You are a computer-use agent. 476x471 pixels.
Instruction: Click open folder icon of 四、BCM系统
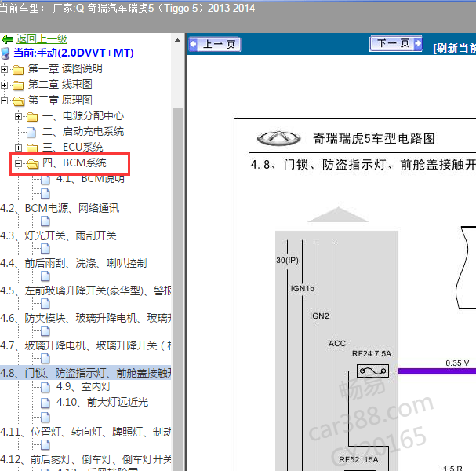(32, 164)
